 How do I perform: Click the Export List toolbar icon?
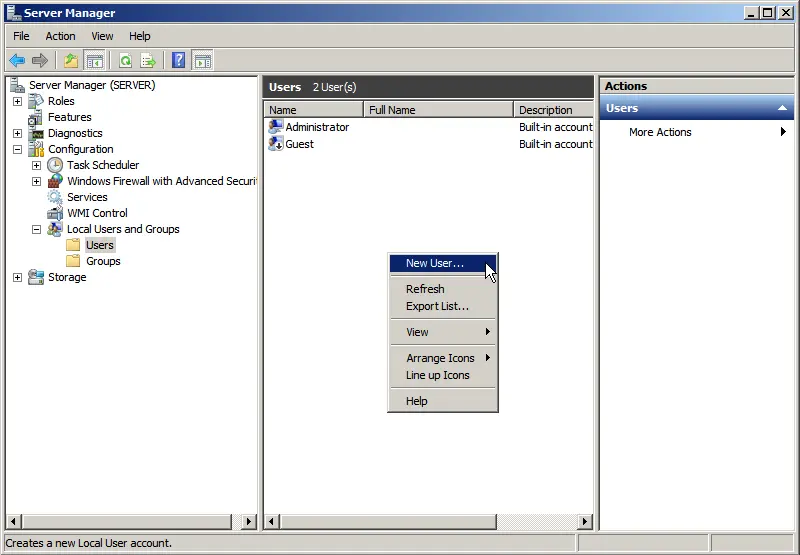tap(148, 60)
